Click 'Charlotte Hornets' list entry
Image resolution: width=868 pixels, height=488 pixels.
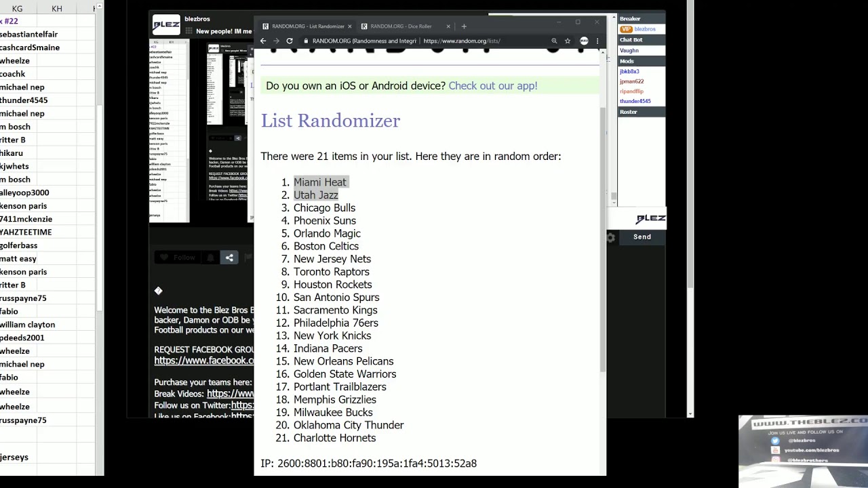click(335, 438)
